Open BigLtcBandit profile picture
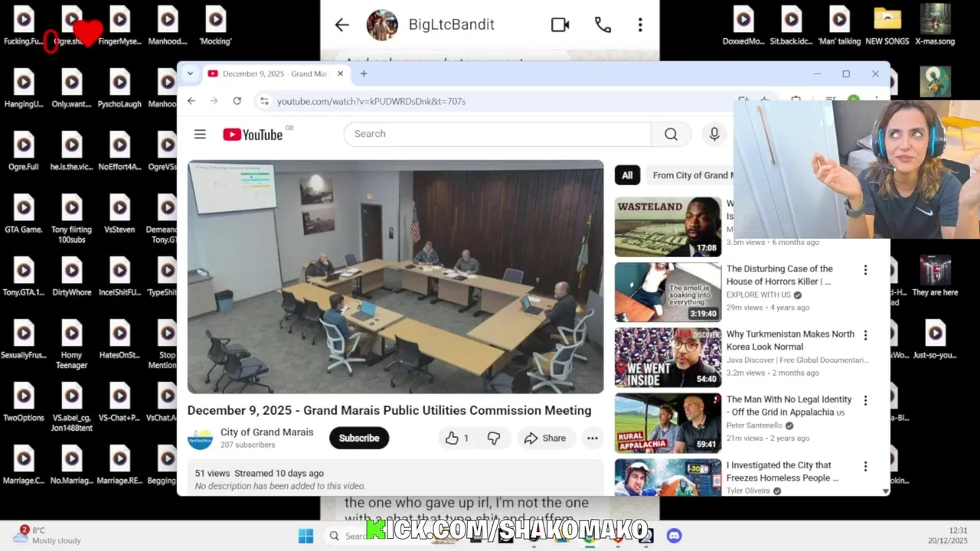Viewport: 980px width, 551px height. pos(382,24)
